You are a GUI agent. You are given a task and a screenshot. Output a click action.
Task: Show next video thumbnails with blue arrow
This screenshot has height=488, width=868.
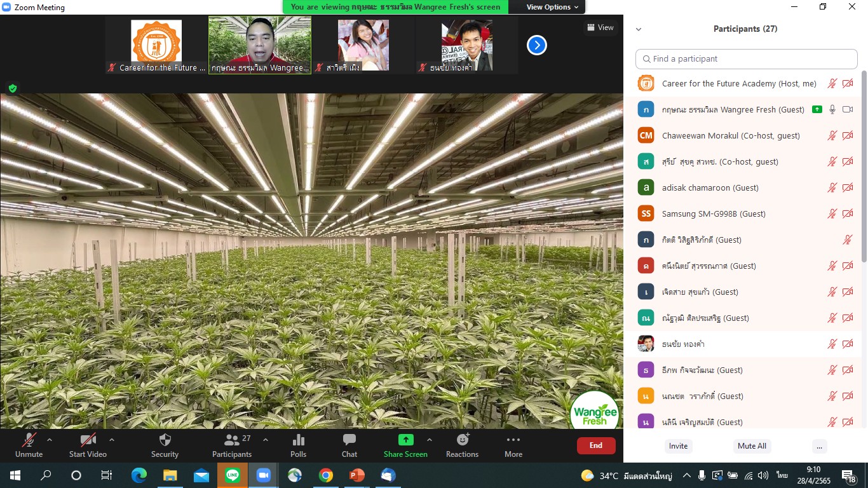point(536,45)
